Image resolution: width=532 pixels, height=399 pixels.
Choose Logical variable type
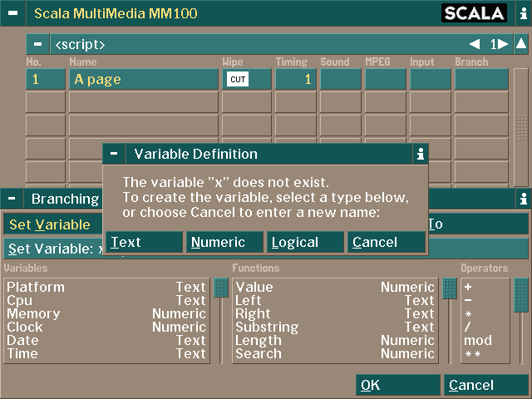click(x=304, y=242)
